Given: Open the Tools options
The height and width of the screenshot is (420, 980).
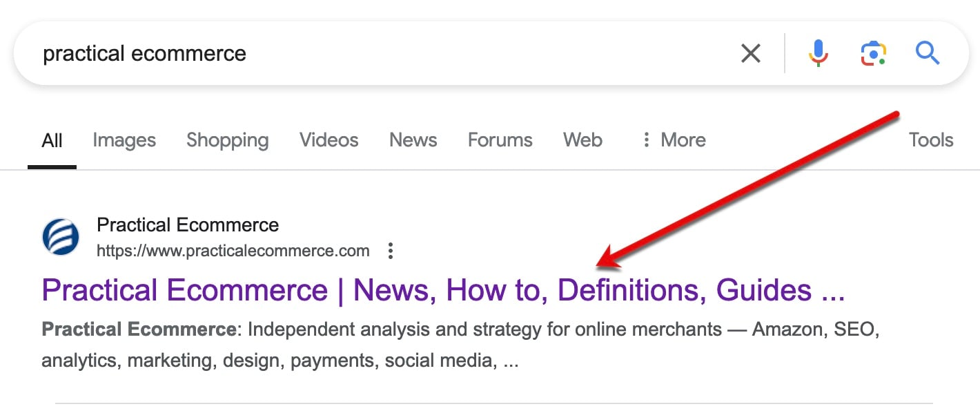Looking at the screenshot, I should (x=930, y=140).
